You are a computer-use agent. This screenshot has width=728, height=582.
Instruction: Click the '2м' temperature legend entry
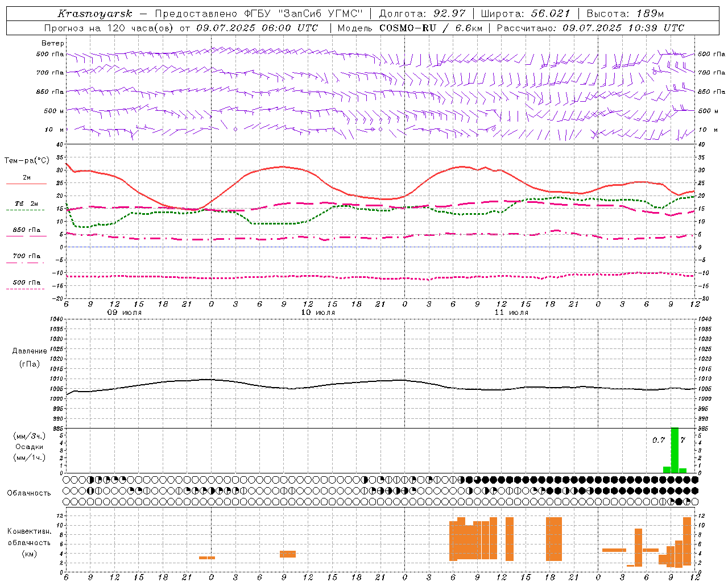27,177
